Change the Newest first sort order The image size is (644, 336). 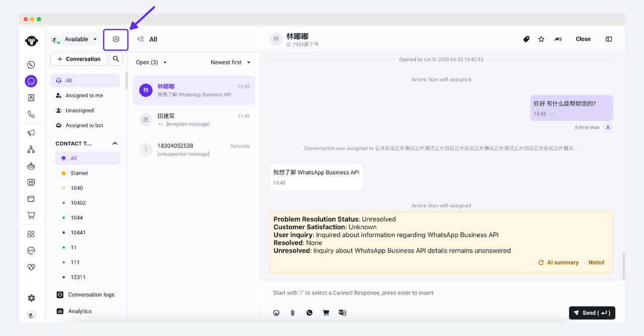[x=230, y=62]
